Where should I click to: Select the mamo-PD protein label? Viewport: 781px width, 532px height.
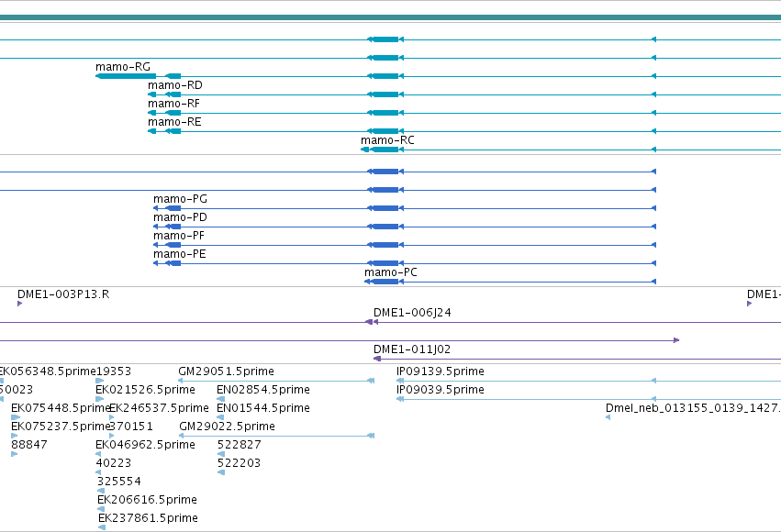tap(180, 217)
